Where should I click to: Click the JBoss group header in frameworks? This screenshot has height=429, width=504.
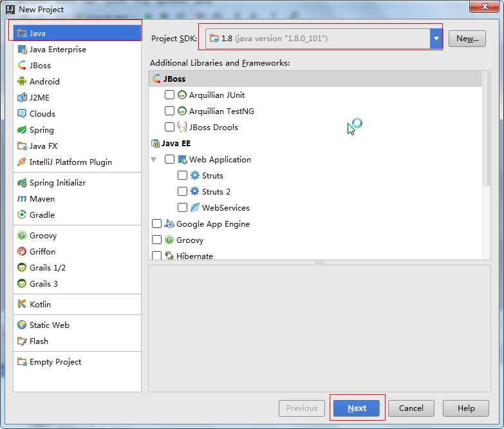tap(315, 79)
